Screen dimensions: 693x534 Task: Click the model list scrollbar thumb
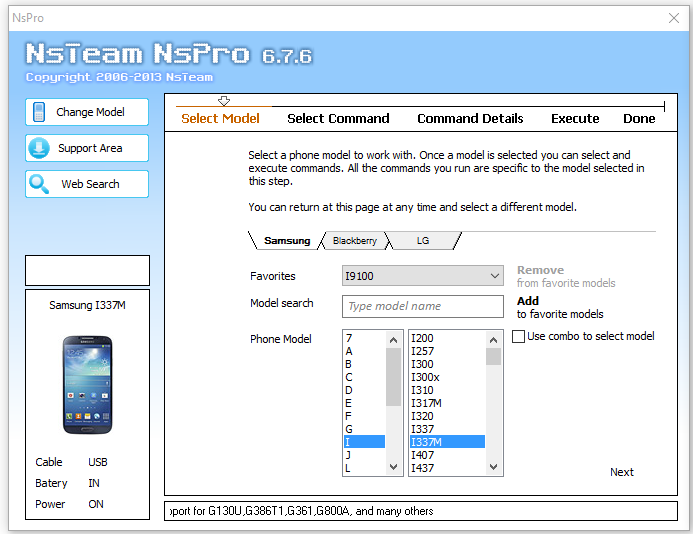[493, 357]
